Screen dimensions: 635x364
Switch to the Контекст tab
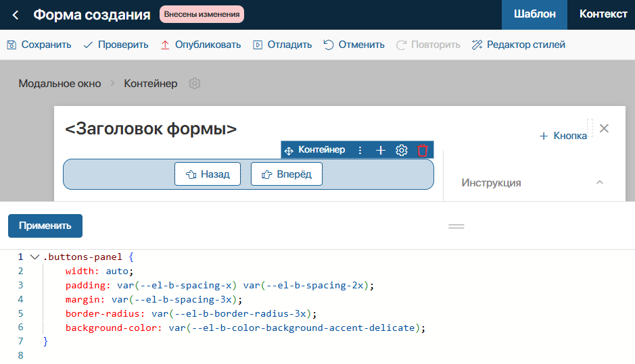pos(603,15)
